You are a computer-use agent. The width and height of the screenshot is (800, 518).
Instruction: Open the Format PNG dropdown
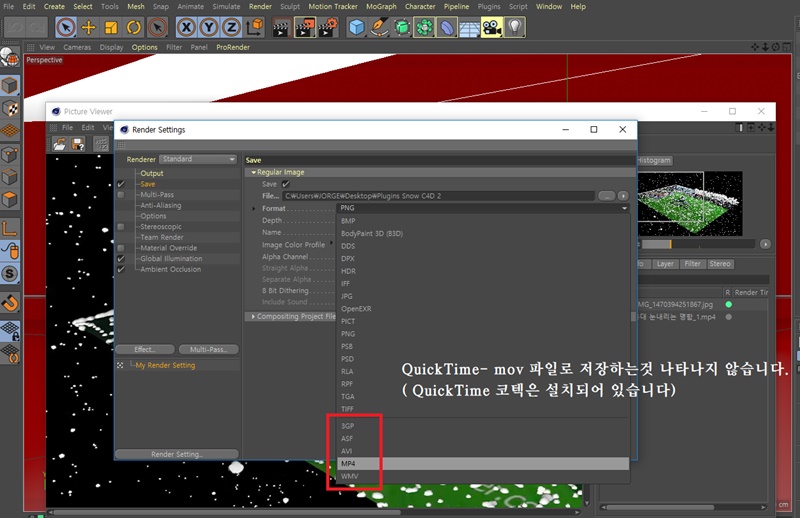coord(483,208)
